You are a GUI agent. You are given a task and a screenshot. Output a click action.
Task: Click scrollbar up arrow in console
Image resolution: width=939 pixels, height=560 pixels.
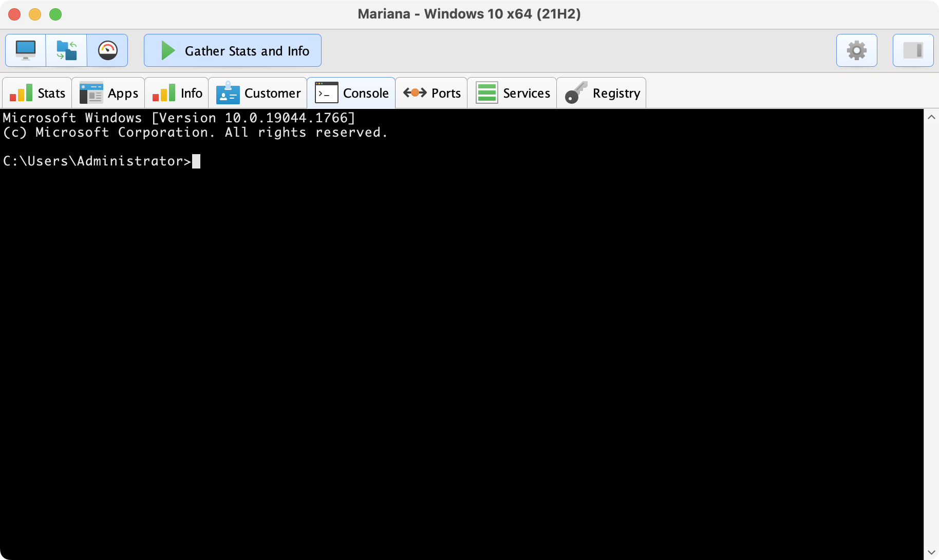pos(931,117)
